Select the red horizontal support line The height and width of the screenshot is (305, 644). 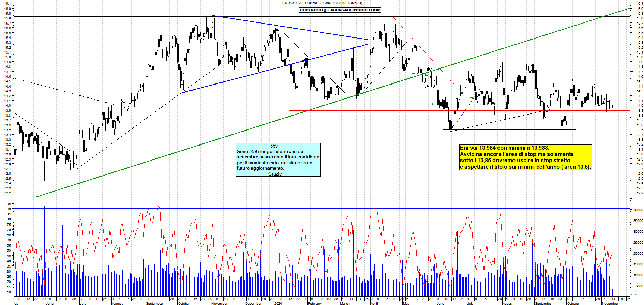(x=459, y=111)
